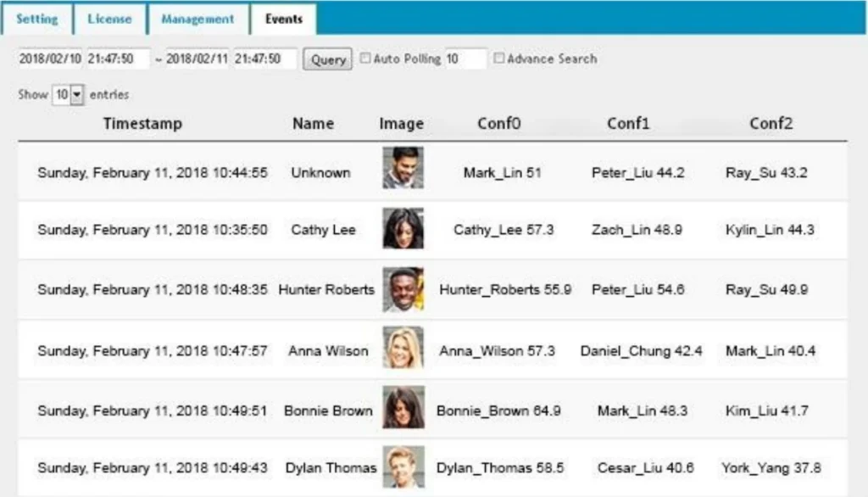Viewport: 868px width, 497px height.
Task: Select the cell Daniel_Chung 42.4
Action: point(641,351)
